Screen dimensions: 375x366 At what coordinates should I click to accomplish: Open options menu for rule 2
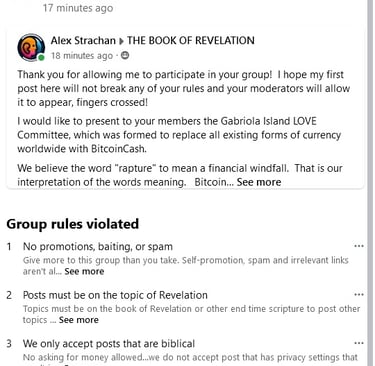pos(359,295)
